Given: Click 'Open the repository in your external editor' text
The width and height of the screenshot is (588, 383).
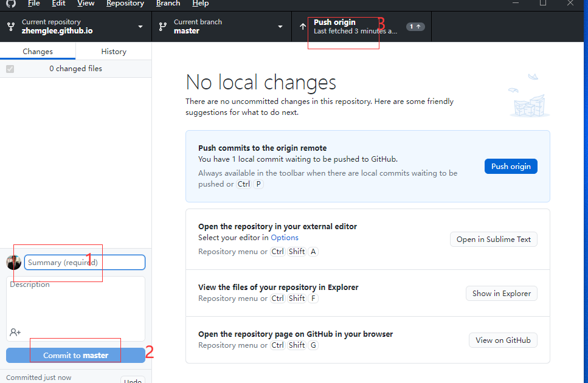Looking at the screenshot, I should [277, 226].
